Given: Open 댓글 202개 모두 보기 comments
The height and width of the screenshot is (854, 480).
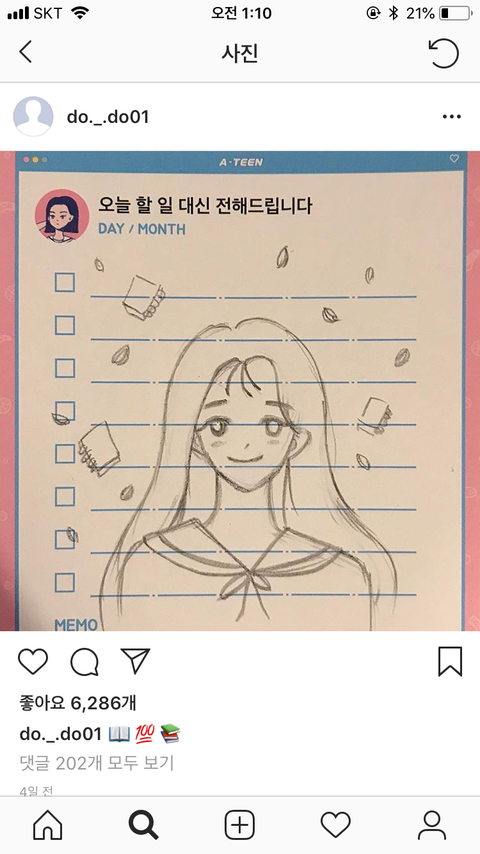Looking at the screenshot, I should [x=97, y=763].
